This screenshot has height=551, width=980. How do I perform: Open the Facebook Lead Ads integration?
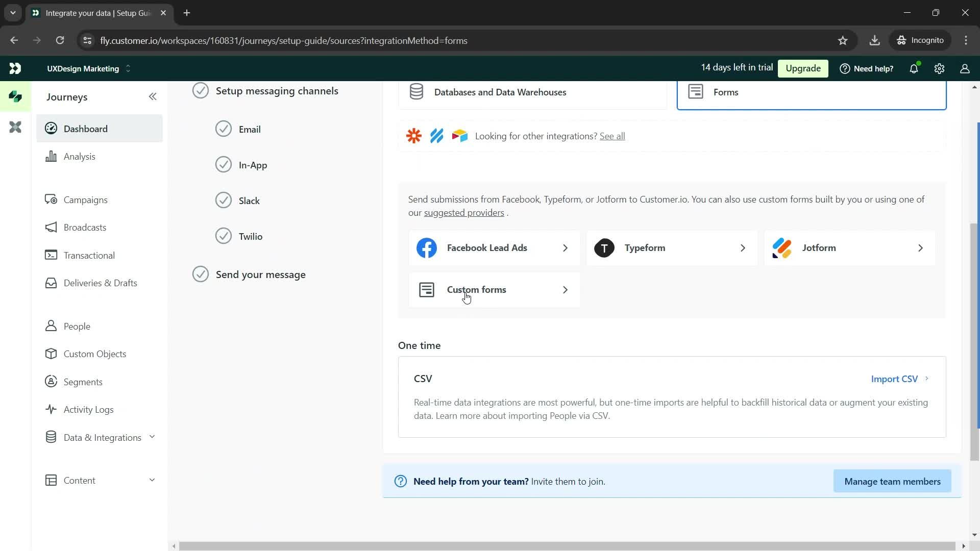495,247
